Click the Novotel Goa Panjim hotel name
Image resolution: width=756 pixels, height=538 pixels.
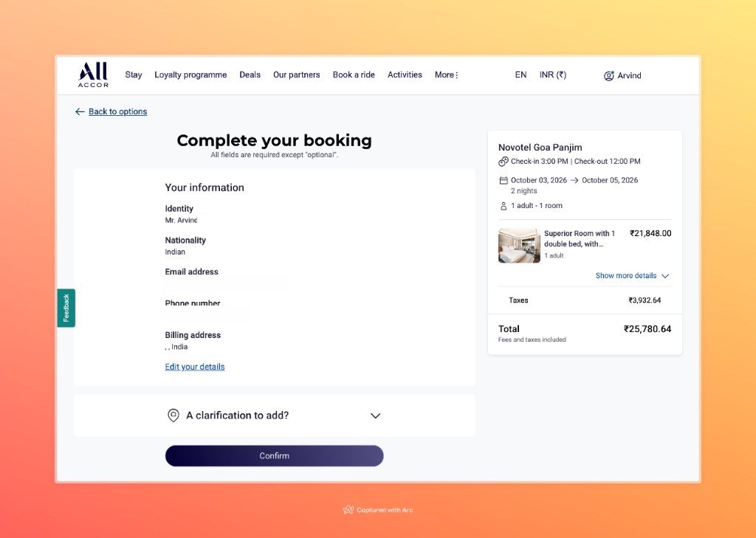[x=540, y=148]
